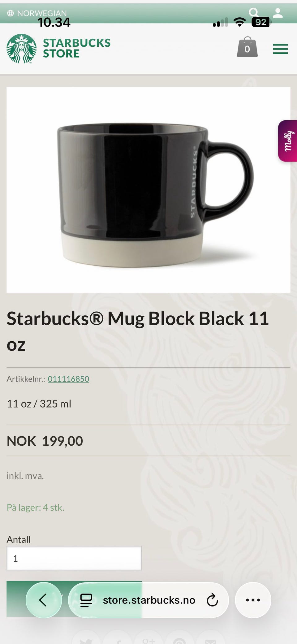Focus the Antall quantity input field
The image size is (297, 644).
click(x=74, y=558)
